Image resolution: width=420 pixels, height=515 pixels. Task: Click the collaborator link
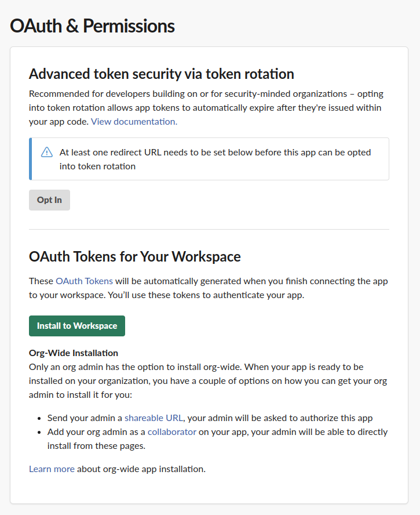coord(172,432)
